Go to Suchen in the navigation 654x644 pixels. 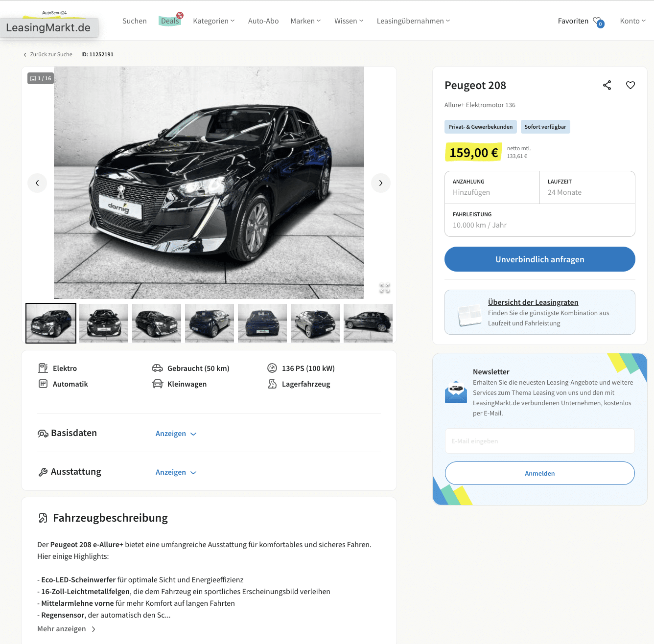click(135, 21)
